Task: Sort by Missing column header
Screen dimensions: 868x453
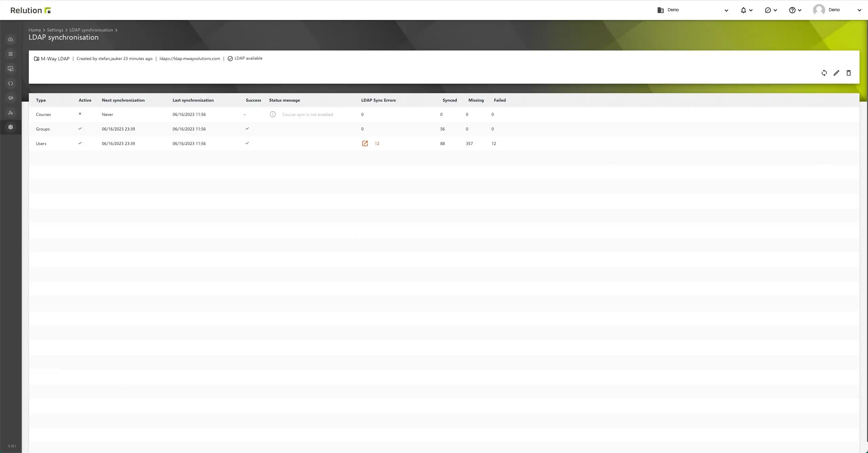Action: [x=476, y=100]
